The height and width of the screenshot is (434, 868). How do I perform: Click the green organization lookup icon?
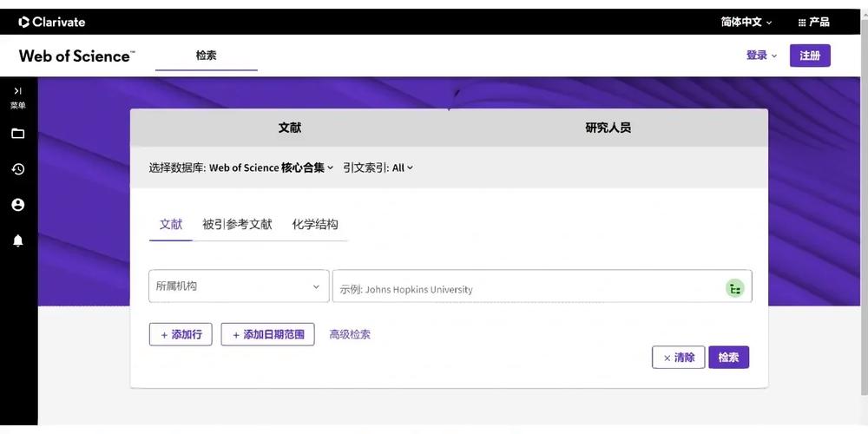click(x=734, y=288)
